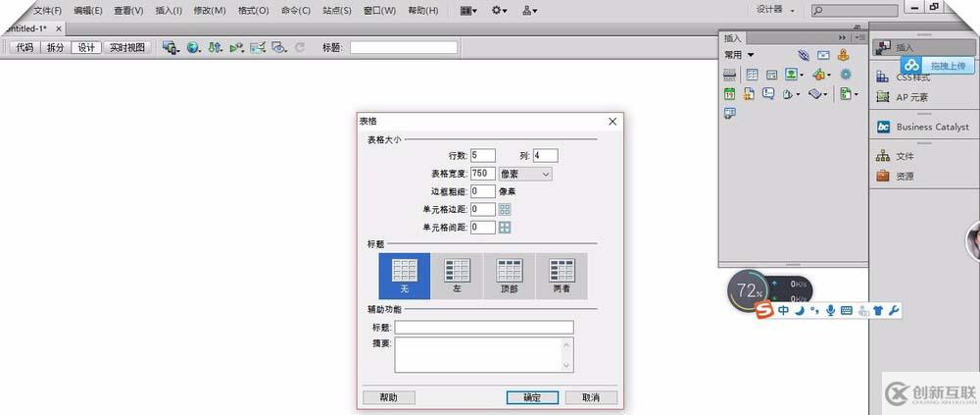980x415 pixels.
Task: Switch to the 拆分 view
Action: click(56, 47)
